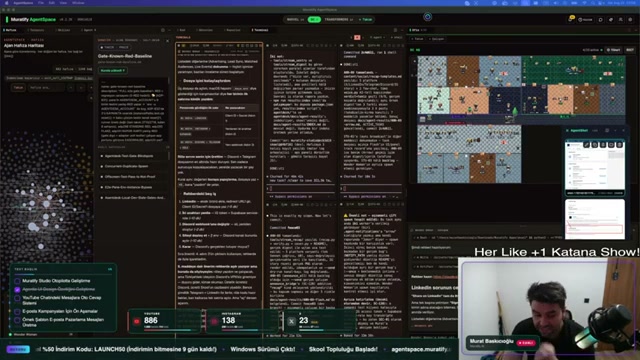Click '+ Çalışan' button in Ofis panel
The height and width of the screenshot is (360, 640).
(x=438, y=39)
